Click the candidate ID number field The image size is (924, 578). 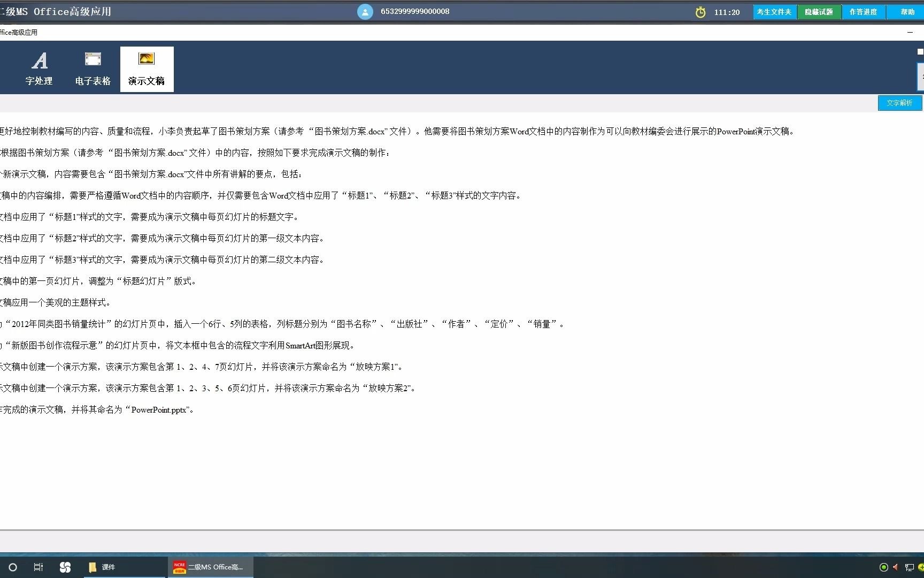click(x=414, y=11)
